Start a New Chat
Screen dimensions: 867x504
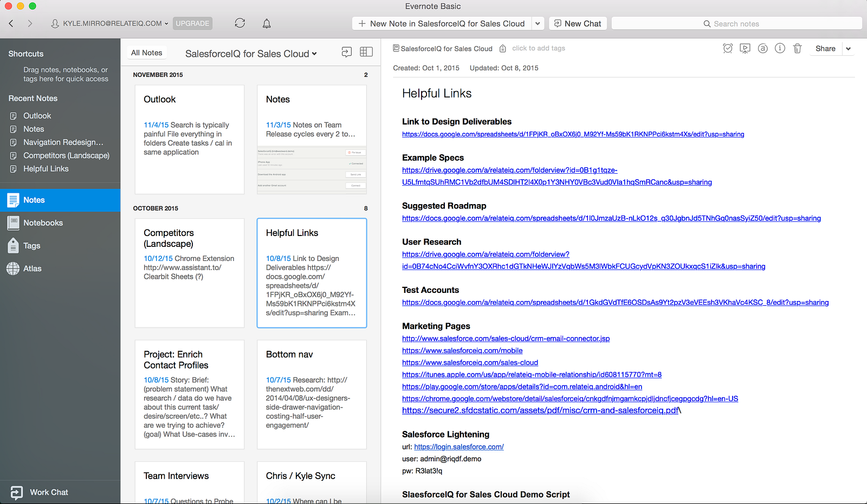578,24
